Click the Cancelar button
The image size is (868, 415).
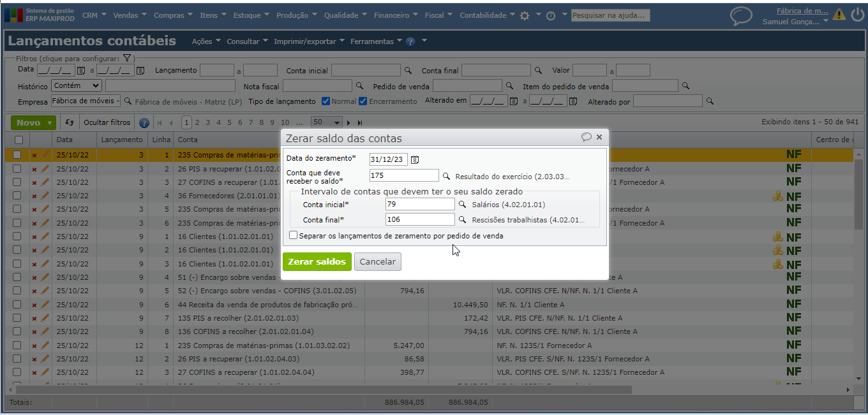[378, 261]
